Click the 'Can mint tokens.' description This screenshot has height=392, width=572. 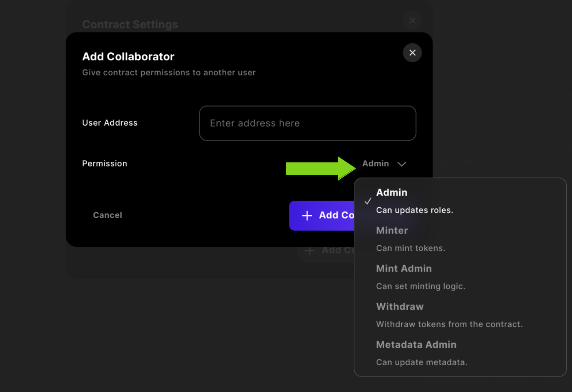[x=410, y=248]
